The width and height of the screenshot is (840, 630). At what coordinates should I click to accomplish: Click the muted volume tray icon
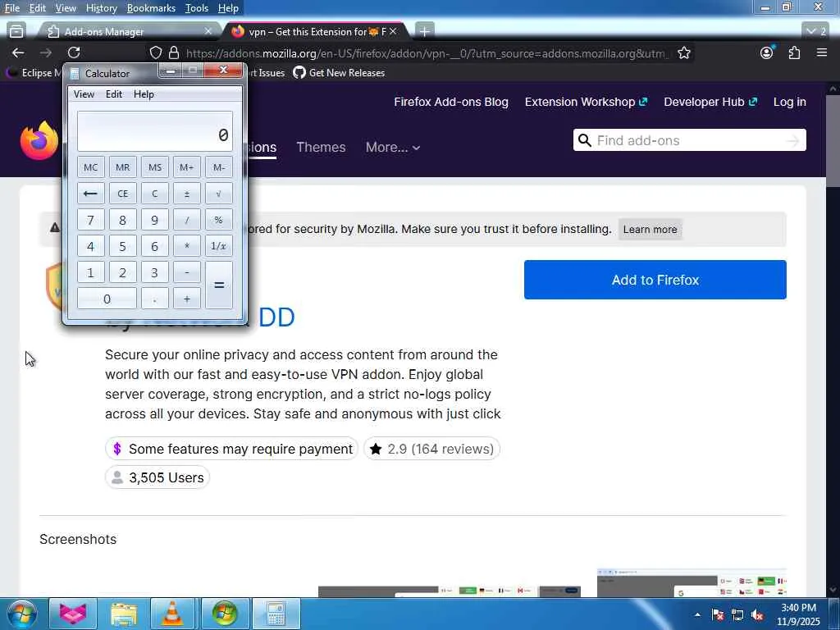click(757, 614)
